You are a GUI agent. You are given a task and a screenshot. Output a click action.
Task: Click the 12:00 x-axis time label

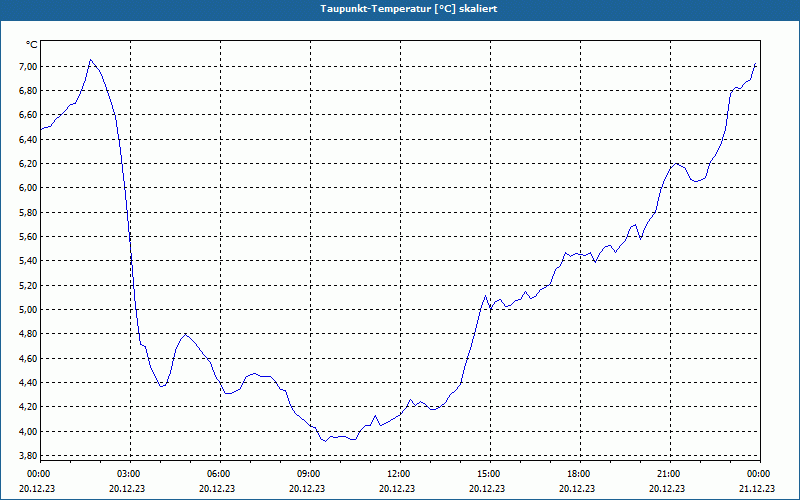[x=398, y=474]
